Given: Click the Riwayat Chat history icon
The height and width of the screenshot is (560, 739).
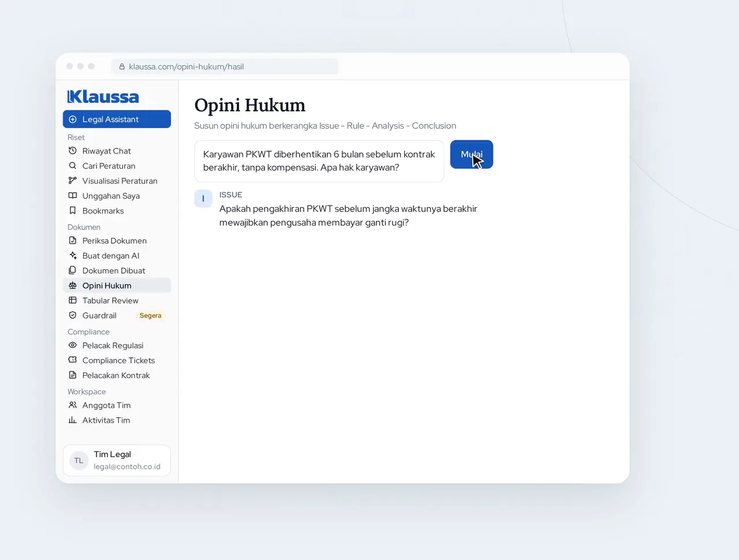Looking at the screenshot, I should click(73, 151).
